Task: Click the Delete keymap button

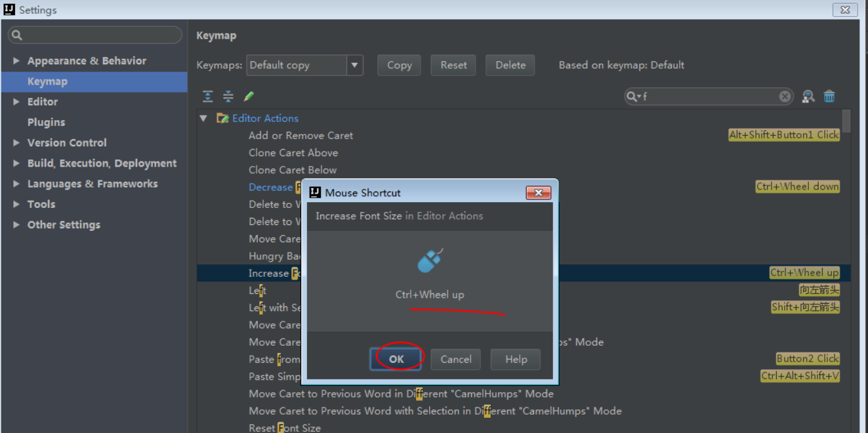Action: click(510, 65)
